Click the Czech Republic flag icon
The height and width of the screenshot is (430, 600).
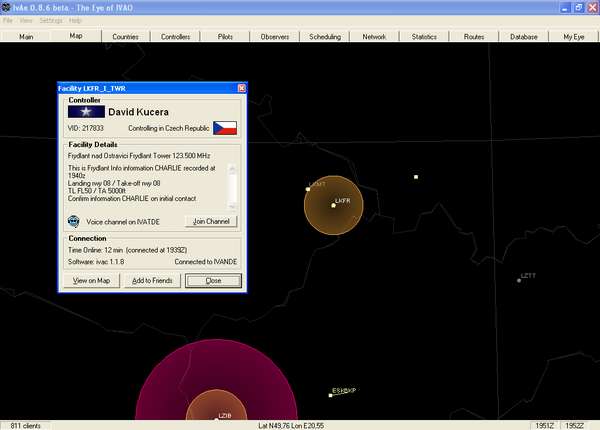[225, 128]
